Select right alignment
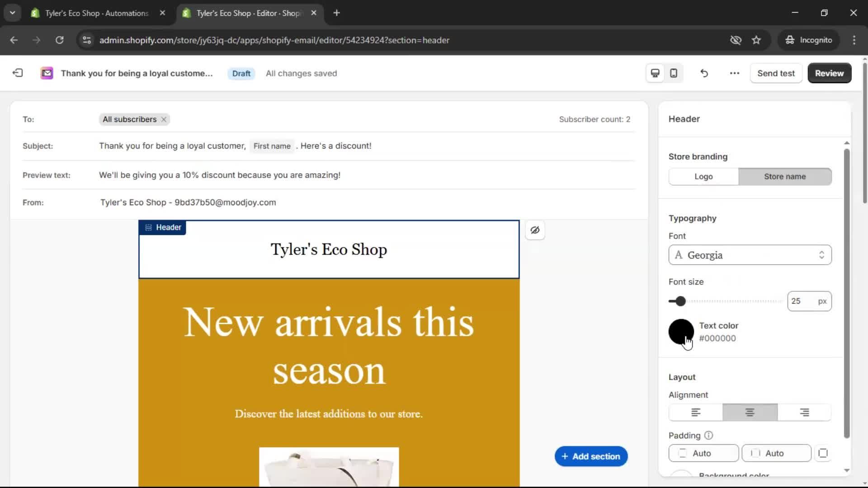Screen dimensions: 868x488 coord(804,412)
